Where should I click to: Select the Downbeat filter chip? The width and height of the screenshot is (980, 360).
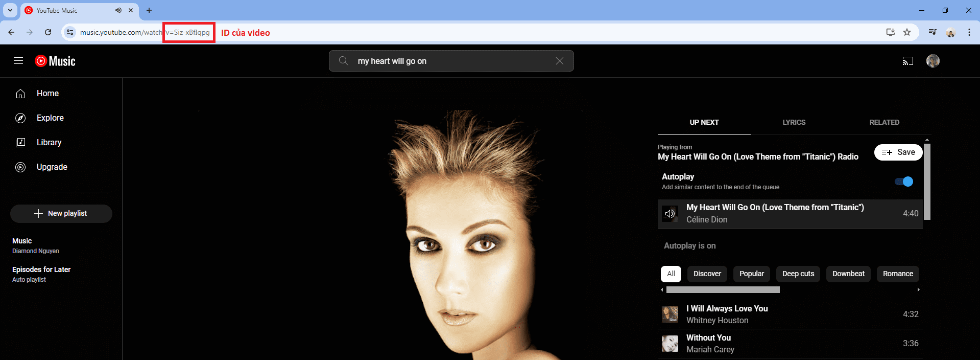coord(848,274)
